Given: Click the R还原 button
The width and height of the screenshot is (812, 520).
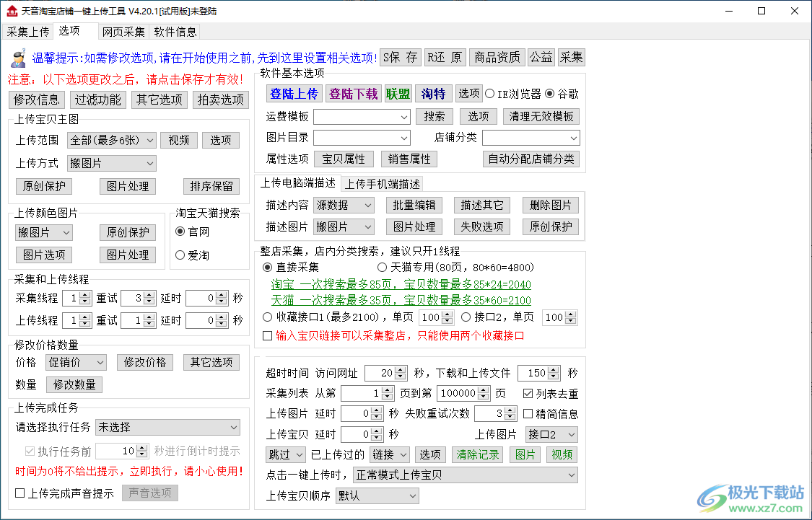Looking at the screenshot, I should coord(445,58).
